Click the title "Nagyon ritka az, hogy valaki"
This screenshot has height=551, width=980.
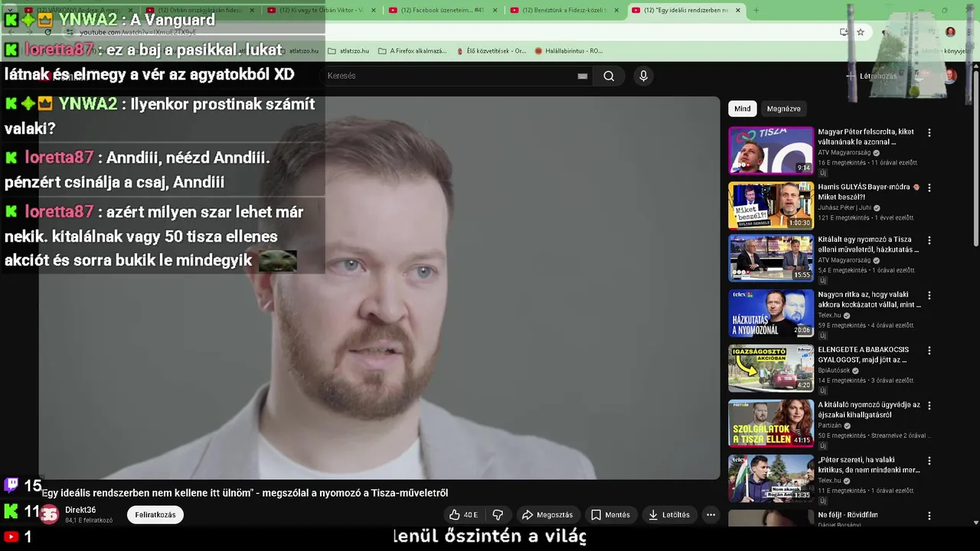click(x=869, y=299)
